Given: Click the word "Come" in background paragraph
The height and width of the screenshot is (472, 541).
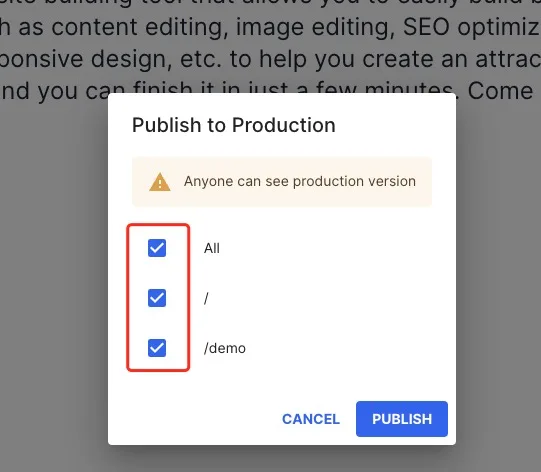Looking at the screenshot, I should point(500,91).
